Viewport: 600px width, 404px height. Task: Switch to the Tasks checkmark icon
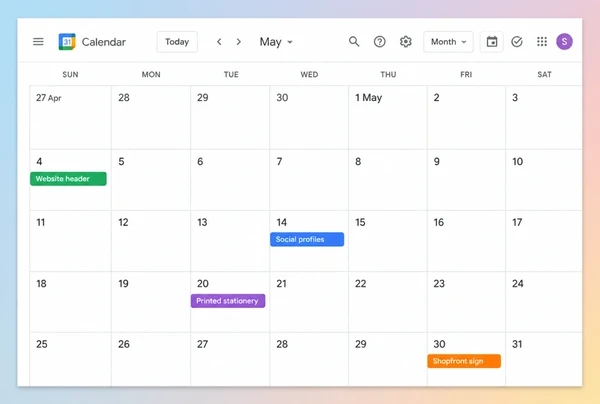coord(517,41)
